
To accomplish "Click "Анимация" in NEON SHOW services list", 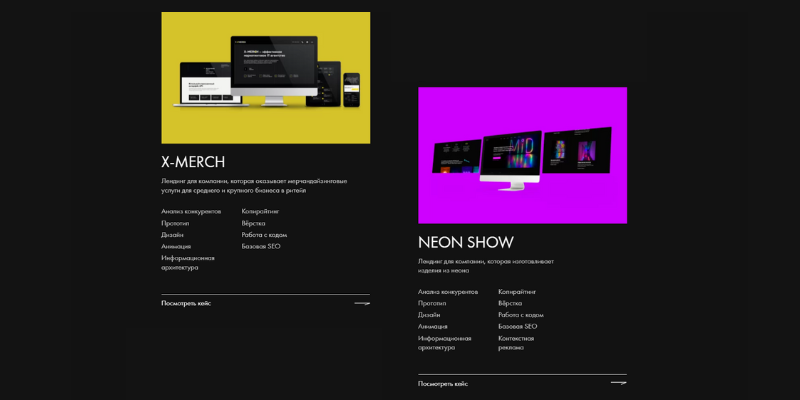I will click(433, 326).
